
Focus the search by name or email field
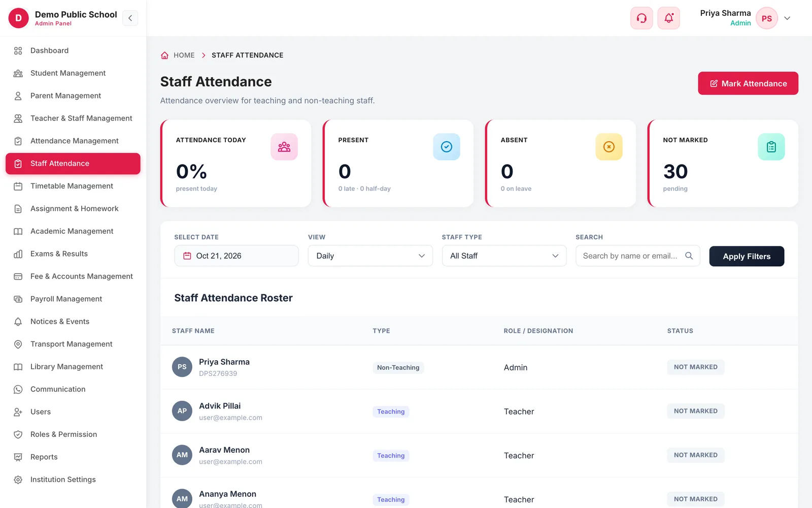click(x=638, y=256)
